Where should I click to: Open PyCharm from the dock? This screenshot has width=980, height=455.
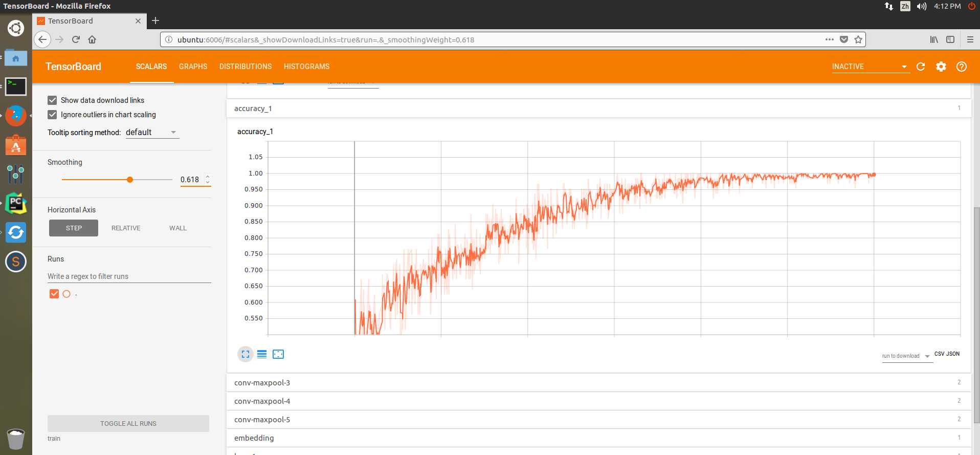pos(16,204)
